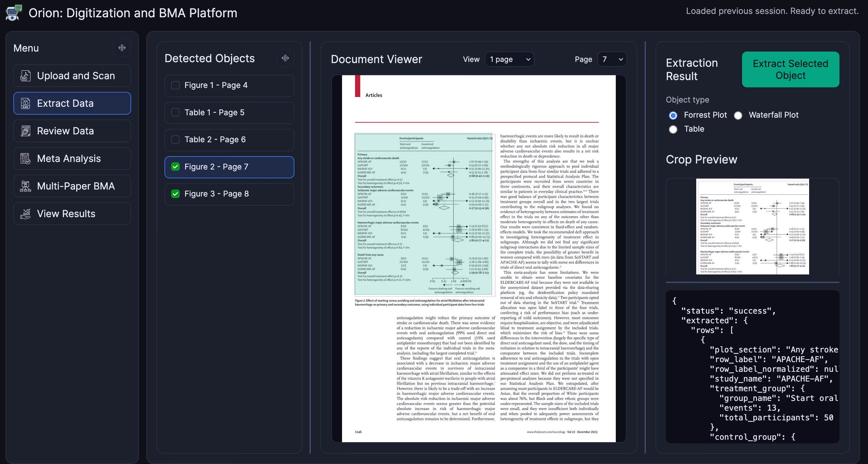Click the Upload and Scan PDF icon
The height and width of the screenshot is (464, 868).
[25, 76]
